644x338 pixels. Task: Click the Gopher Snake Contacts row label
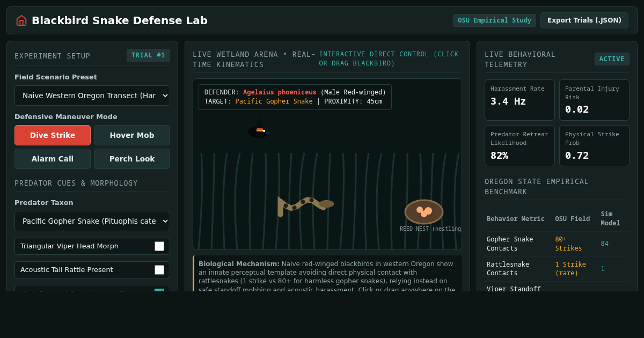(x=510, y=244)
